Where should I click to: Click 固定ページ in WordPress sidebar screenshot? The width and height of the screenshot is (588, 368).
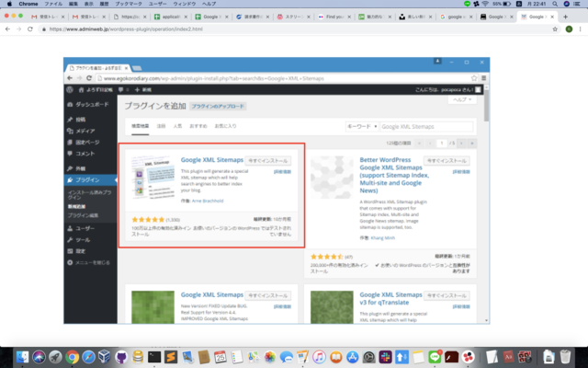point(87,143)
